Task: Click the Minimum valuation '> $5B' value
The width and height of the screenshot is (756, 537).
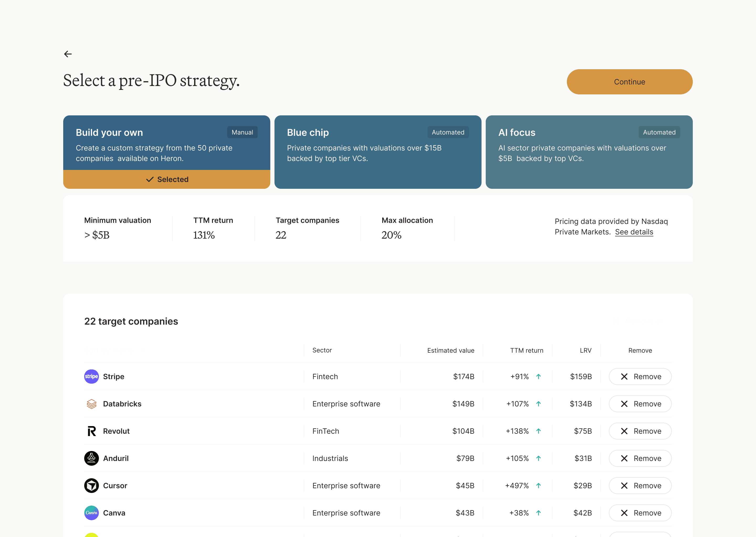Action: click(97, 235)
